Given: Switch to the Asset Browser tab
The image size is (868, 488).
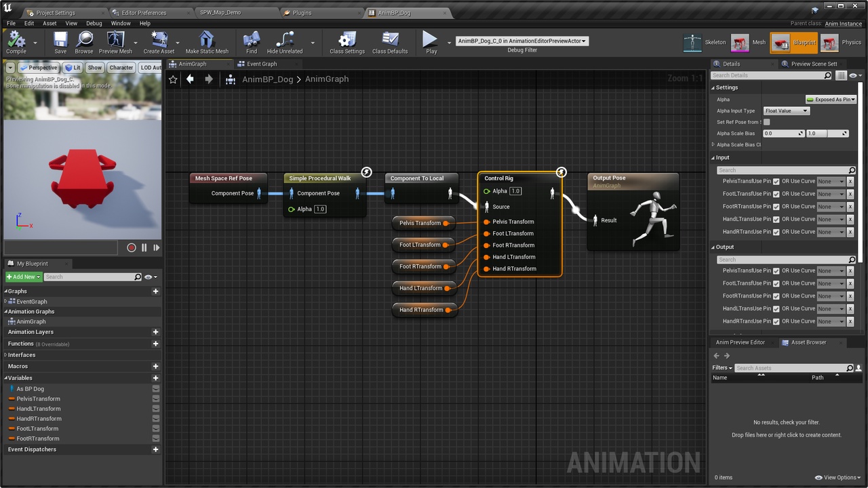Looking at the screenshot, I should [807, 342].
